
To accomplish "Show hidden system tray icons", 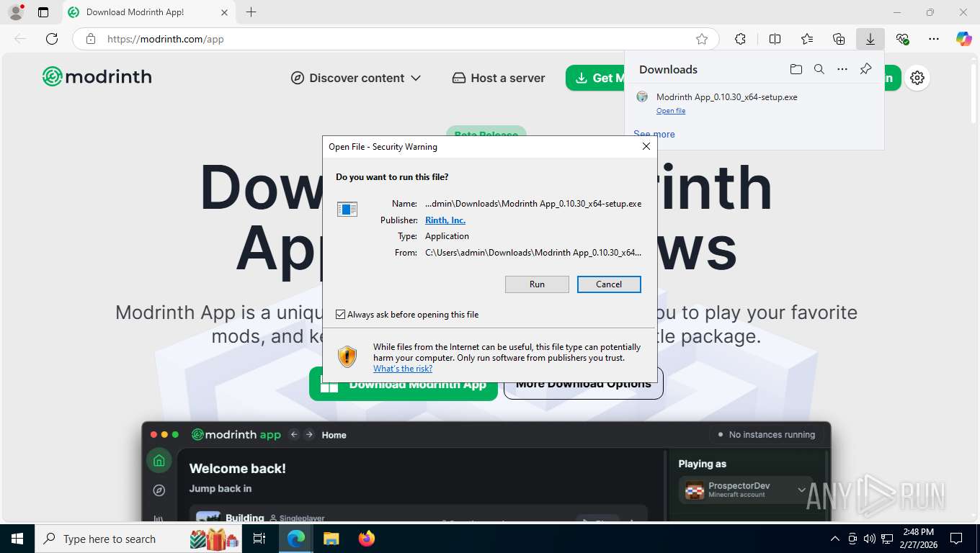I will point(835,539).
